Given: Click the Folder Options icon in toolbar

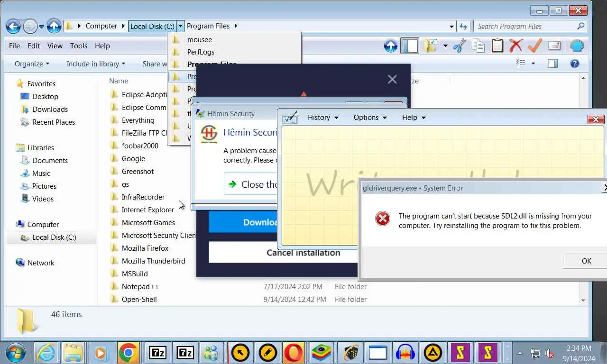Looking at the screenshot, I should pos(431,46).
